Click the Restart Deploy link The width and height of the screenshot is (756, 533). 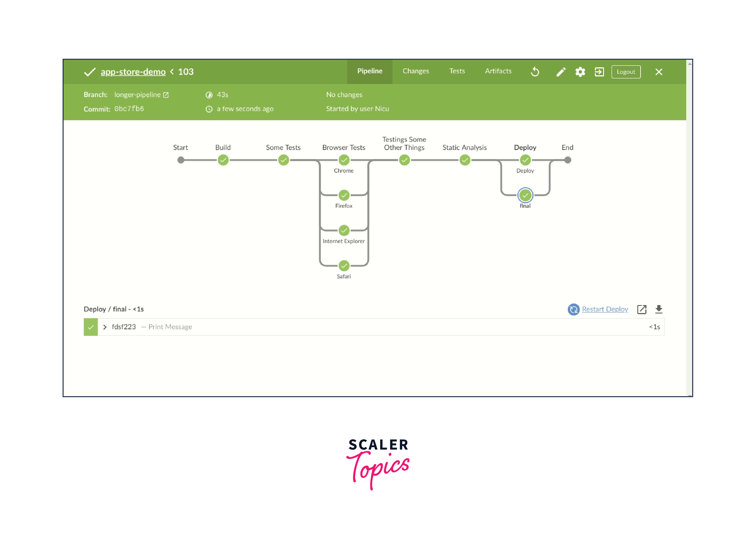click(x=605, y=309)
